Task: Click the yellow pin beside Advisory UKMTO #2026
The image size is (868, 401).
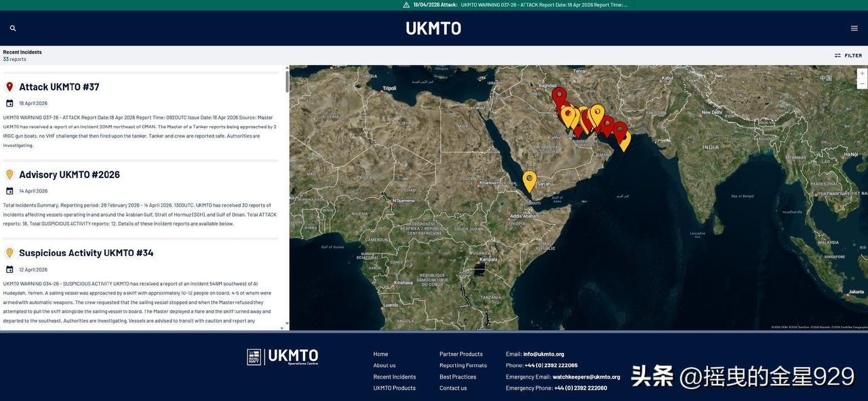Action: (x=9, y=174)
